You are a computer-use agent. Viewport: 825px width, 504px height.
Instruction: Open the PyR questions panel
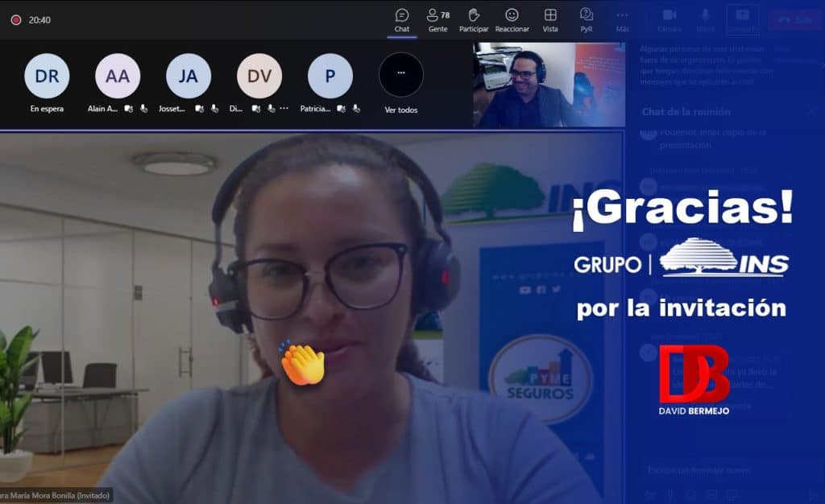587,19
